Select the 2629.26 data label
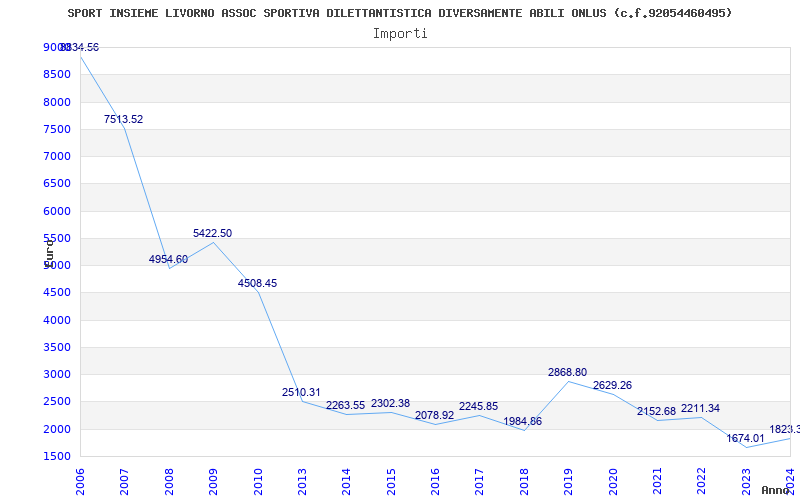 coord(612,385)
